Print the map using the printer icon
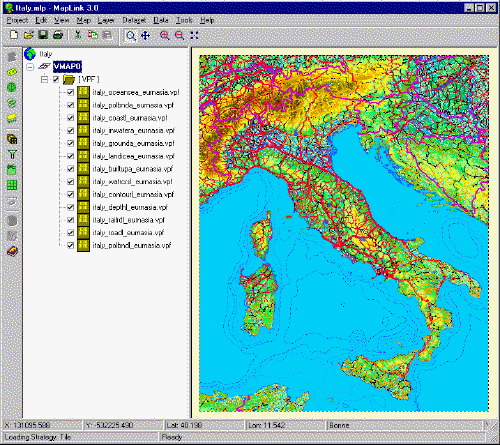Screen dimensions: 500x445 [x=58, y=35]
